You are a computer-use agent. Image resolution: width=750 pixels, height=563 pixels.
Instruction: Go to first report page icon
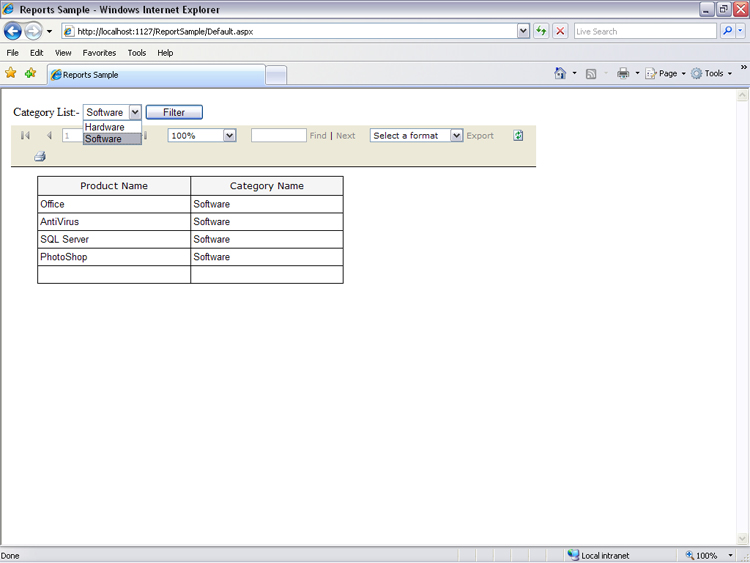[x=25, y=136]
